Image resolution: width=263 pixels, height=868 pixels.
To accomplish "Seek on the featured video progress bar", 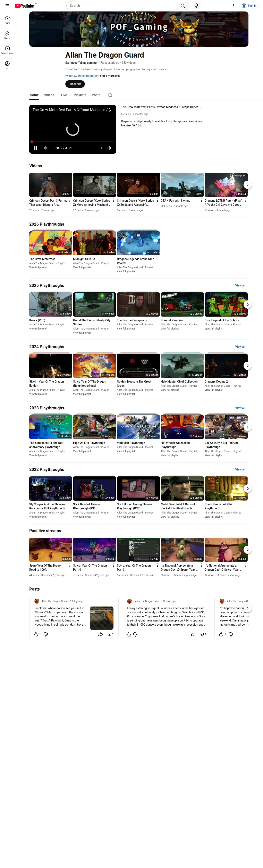I will (72, 142).
